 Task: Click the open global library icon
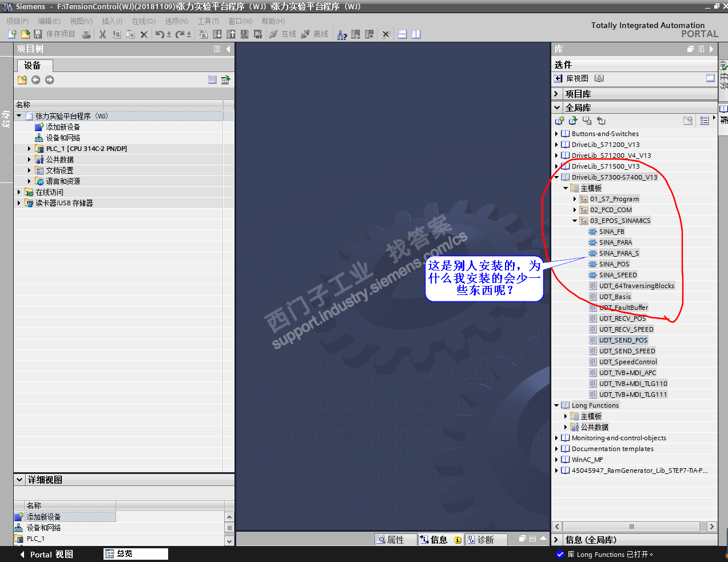point(573,121)
